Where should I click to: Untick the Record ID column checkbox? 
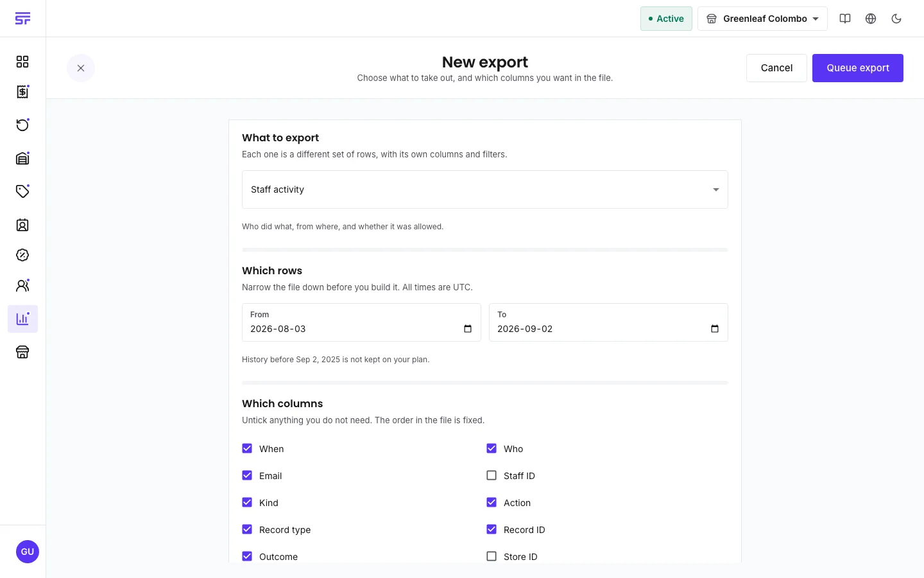492,529
